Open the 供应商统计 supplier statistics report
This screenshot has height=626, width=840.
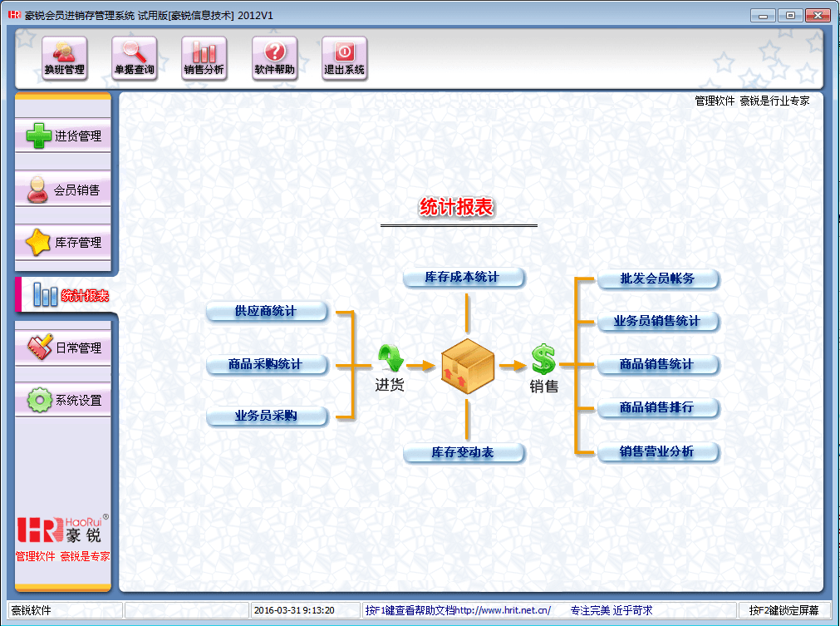point(266,312)
